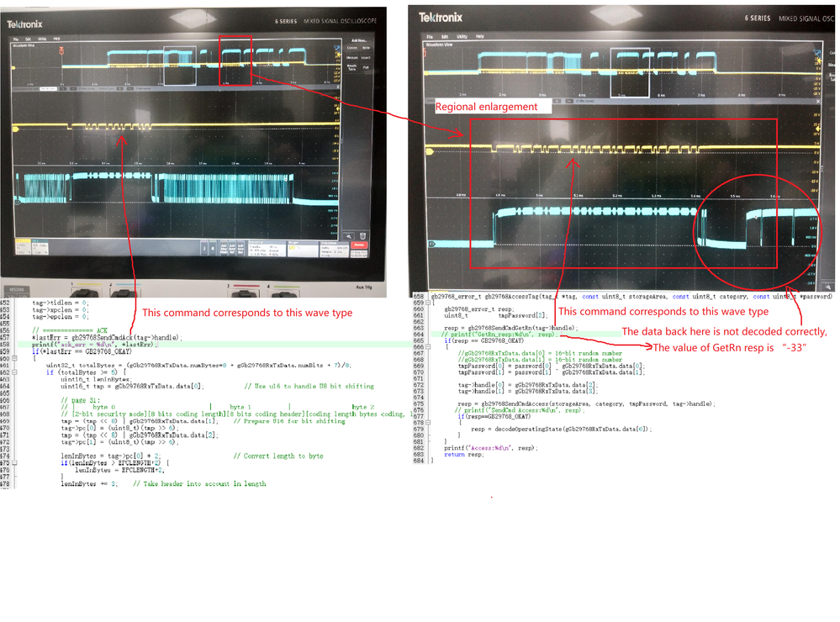Click the plus zoom button on right oscilloscope
This screenshot has height=622, width=840.
[557, 101]
